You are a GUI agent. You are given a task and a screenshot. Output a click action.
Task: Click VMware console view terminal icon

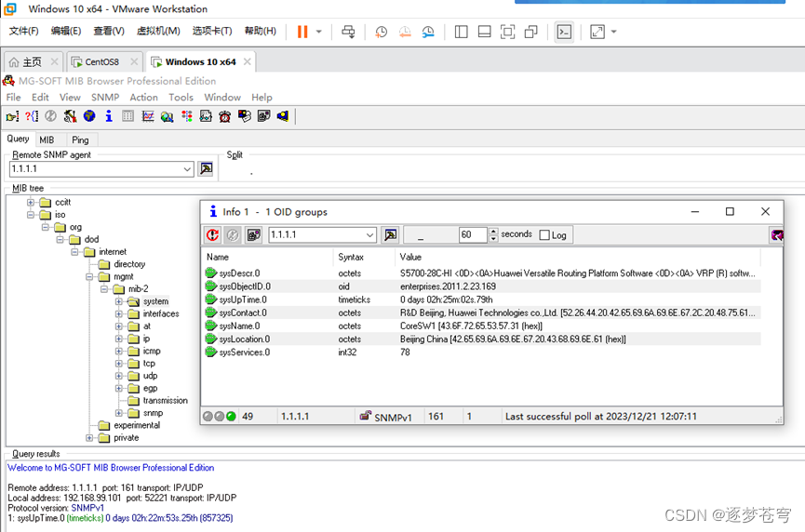point(564,32)
